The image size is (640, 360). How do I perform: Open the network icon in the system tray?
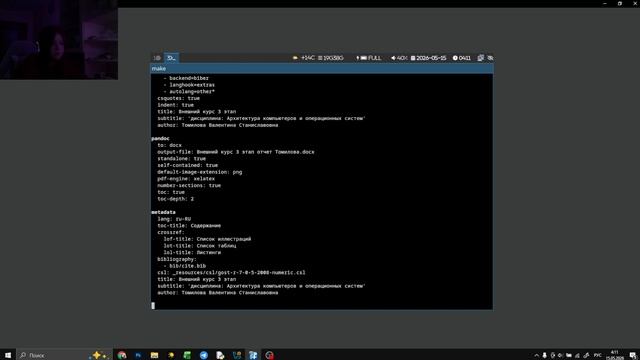click(x=577, y=356)
